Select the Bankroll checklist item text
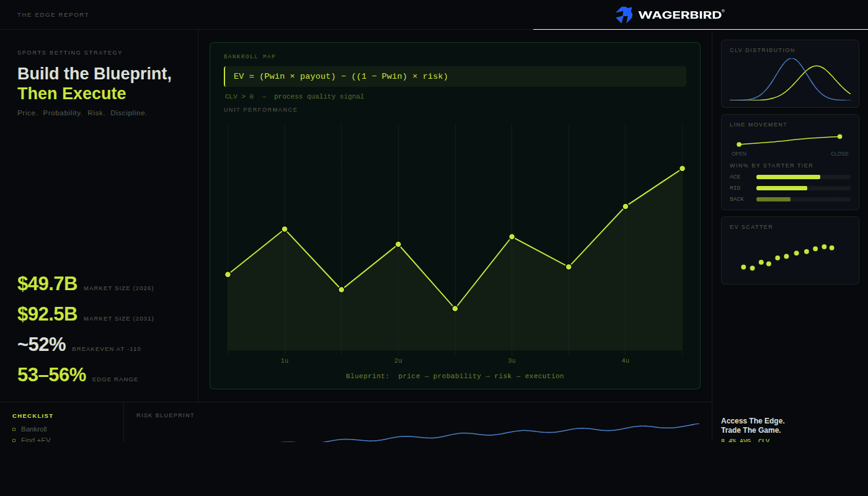Image resolution: width=868 pixels, height=496 pixels. point(34,429)
